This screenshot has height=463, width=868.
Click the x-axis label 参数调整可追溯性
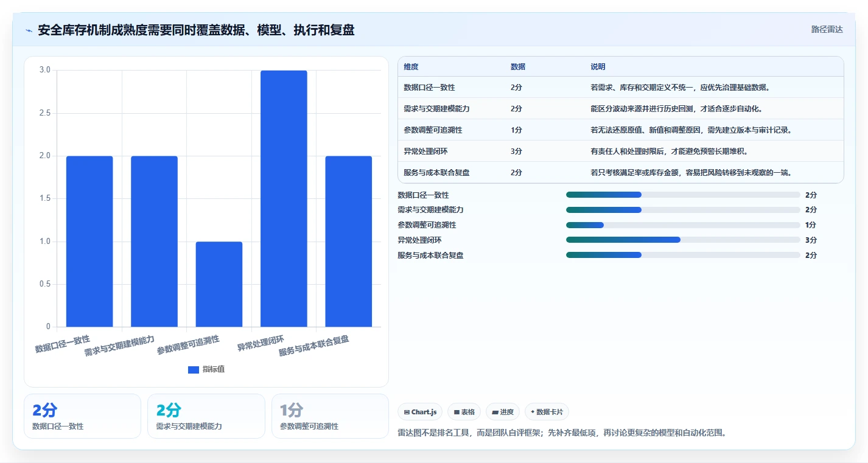188,346
